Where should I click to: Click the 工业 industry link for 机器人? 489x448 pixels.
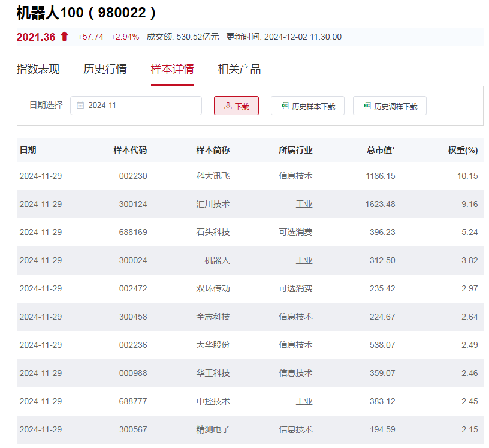(305, 260)
